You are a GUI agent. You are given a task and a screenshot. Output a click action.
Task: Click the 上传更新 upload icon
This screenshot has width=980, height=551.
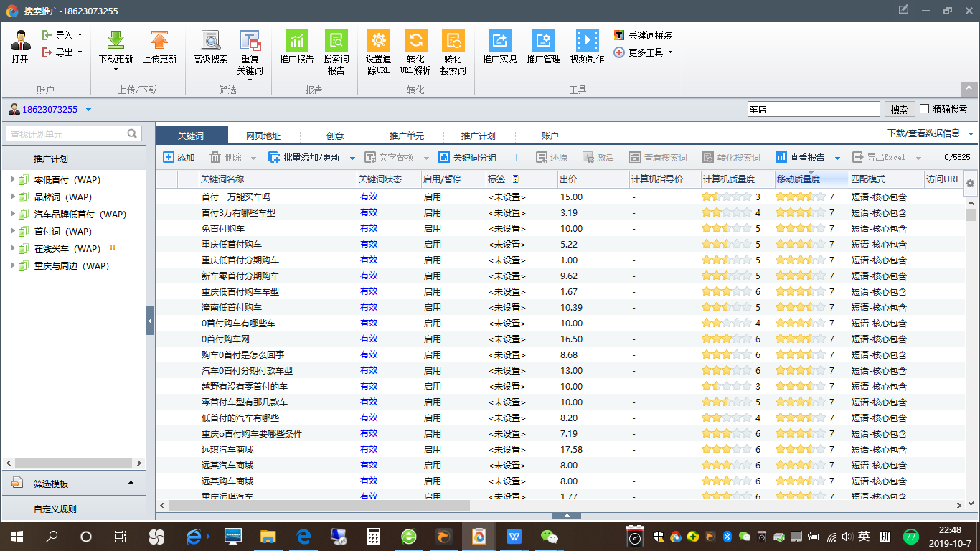159,41
